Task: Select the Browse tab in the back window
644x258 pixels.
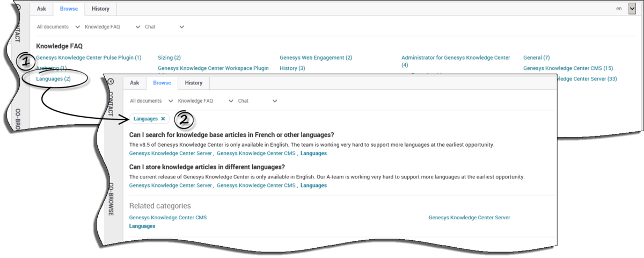Action: [x=69, y=9]
